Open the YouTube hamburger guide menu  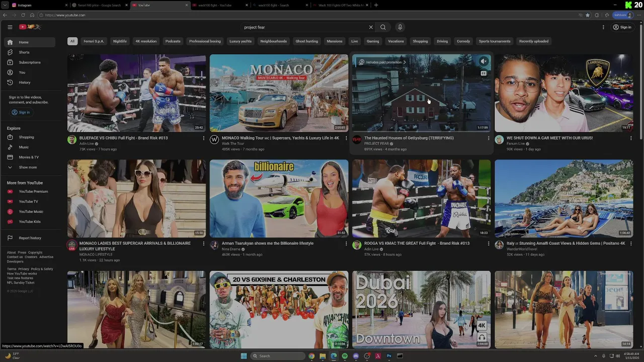tap(10, 27)
